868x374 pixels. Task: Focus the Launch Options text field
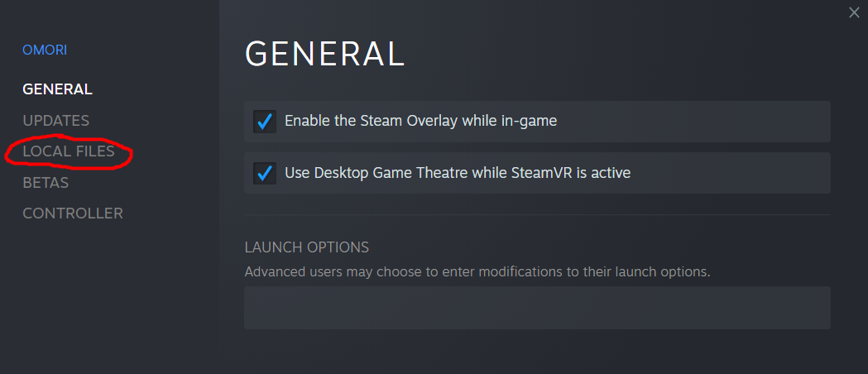(x=537, y=308)
